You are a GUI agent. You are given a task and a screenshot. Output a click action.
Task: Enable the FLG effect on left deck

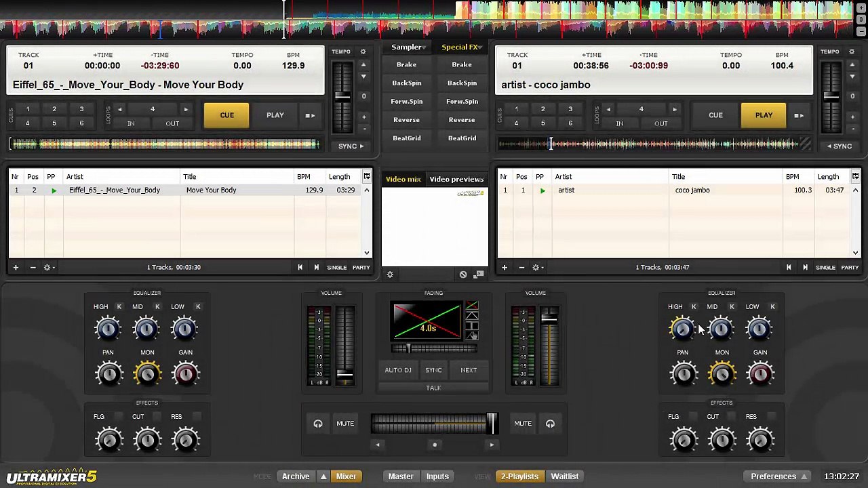click(119, 416)
